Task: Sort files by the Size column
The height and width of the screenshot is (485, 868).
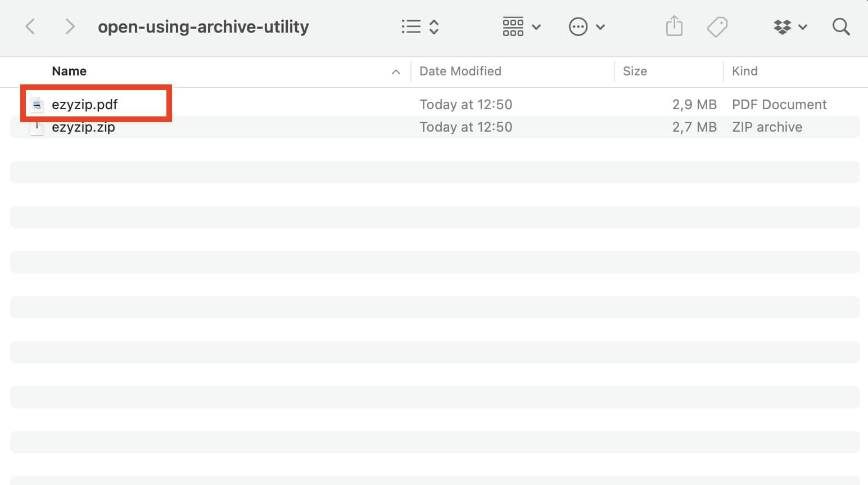Action: click(x=635, y=71)
